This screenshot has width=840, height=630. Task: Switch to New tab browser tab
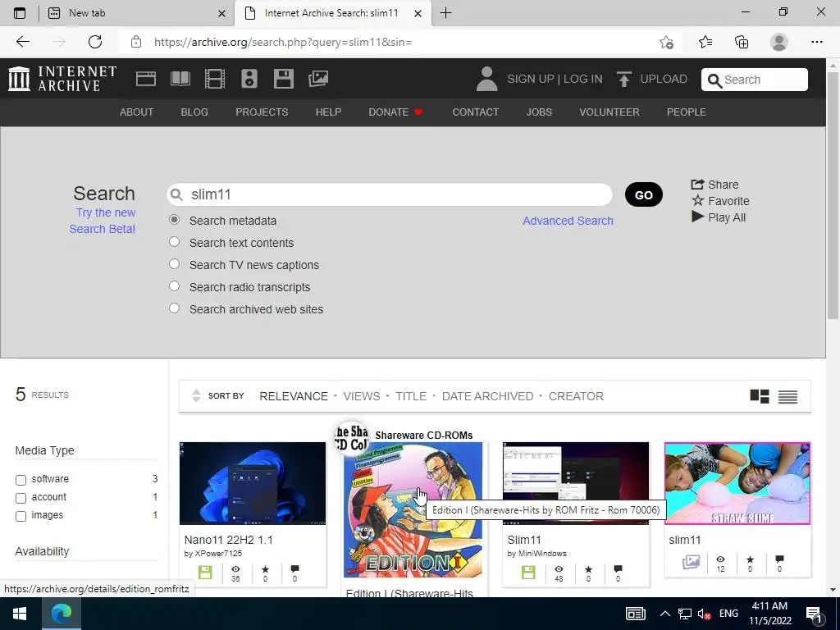(137, 13)
